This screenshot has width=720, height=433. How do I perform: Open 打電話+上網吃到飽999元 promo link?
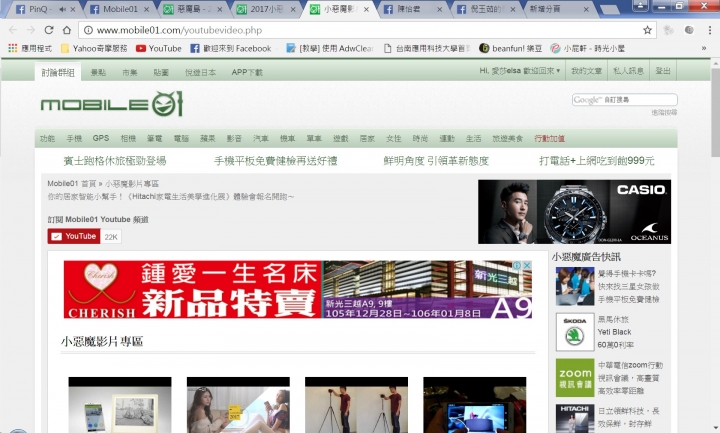[596, 161]
